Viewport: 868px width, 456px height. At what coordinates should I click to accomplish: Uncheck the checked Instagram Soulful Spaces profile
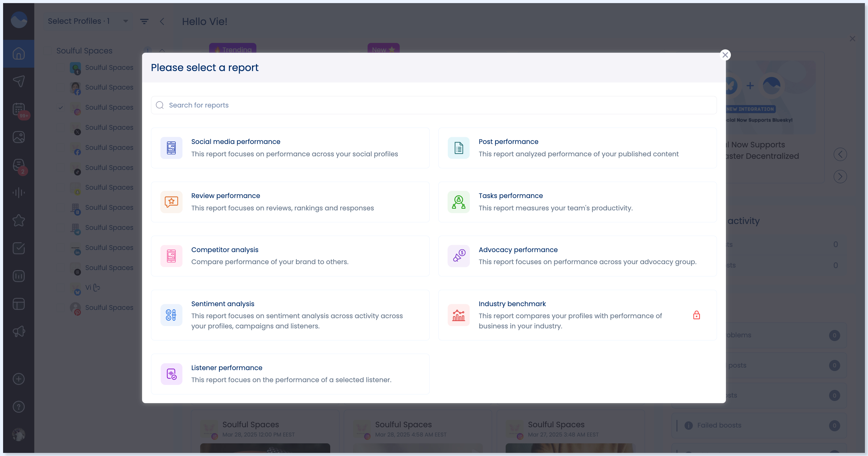[x=61, y=108]
